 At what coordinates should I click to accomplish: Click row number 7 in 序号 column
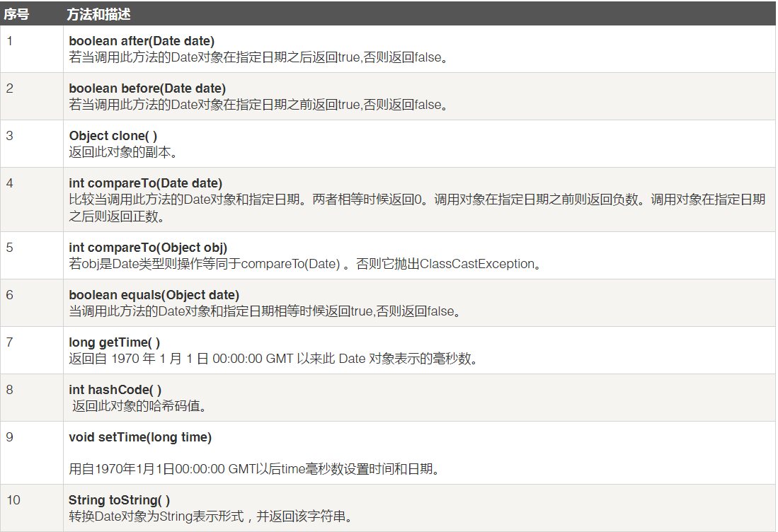(x=10, y=342)
